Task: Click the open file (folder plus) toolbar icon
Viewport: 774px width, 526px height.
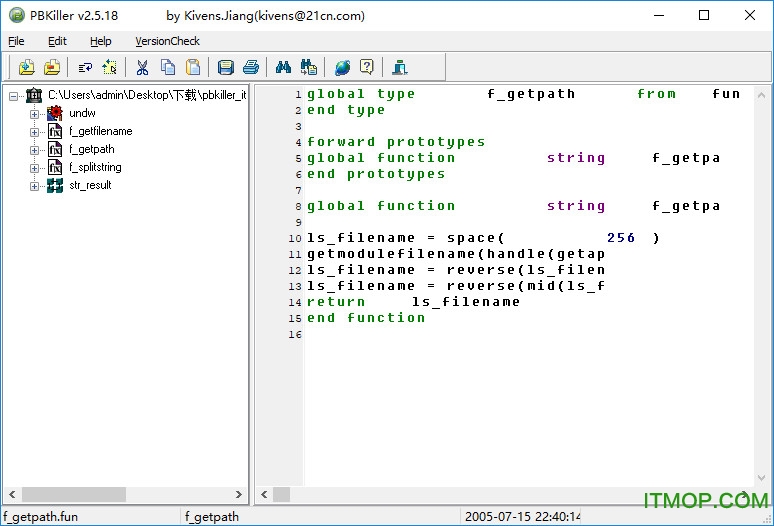Action: tap(27, 67)
